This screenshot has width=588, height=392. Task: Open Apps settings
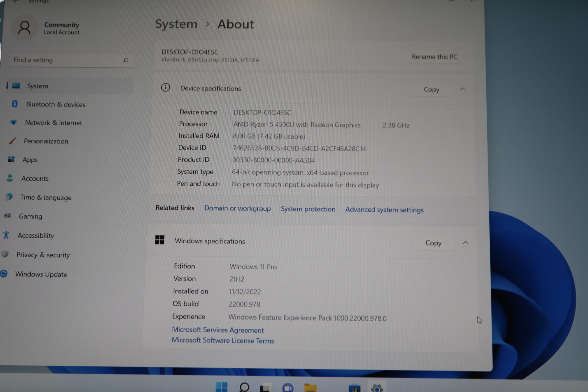click(30, 160)
